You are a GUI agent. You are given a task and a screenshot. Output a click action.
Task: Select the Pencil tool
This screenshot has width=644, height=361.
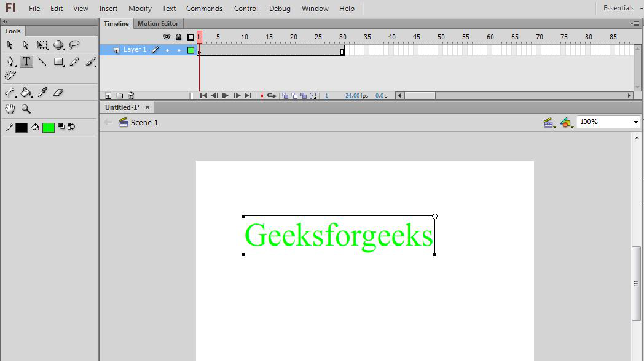click(74, 62)
